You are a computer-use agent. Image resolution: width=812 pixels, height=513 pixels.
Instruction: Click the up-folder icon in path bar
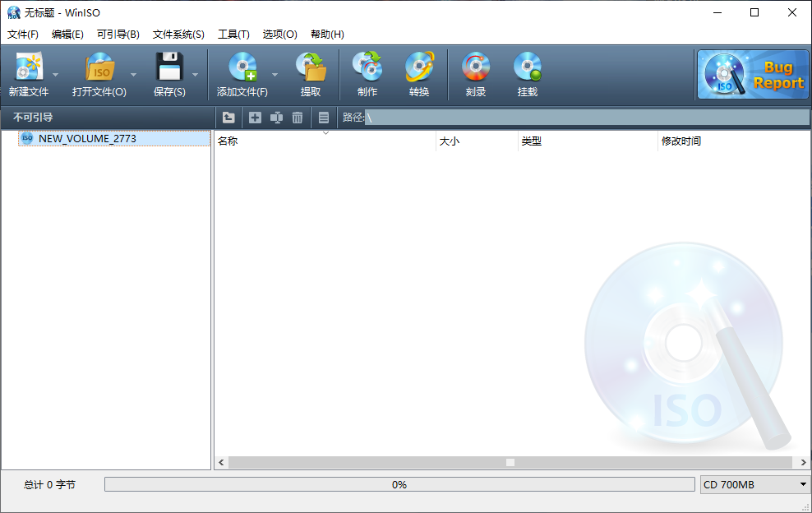click(x=228, y=118)
